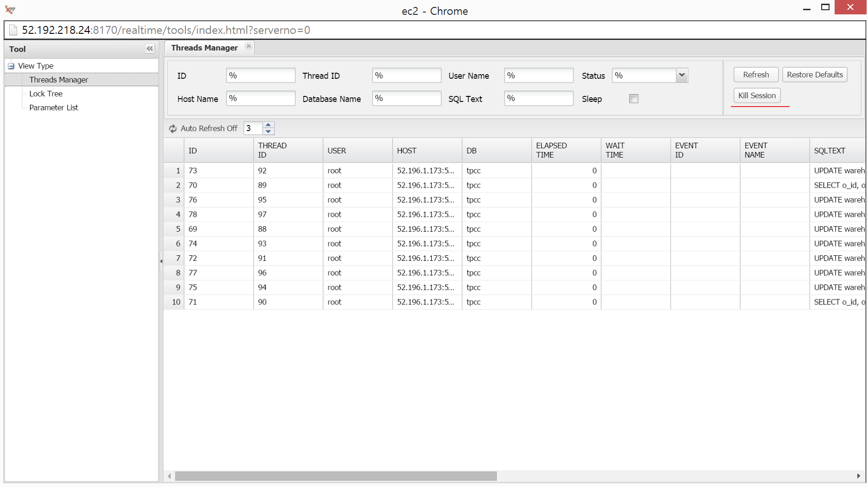Open Lock Tree in the tool tree
868x487 pixels.
click(x=46, y=94)
